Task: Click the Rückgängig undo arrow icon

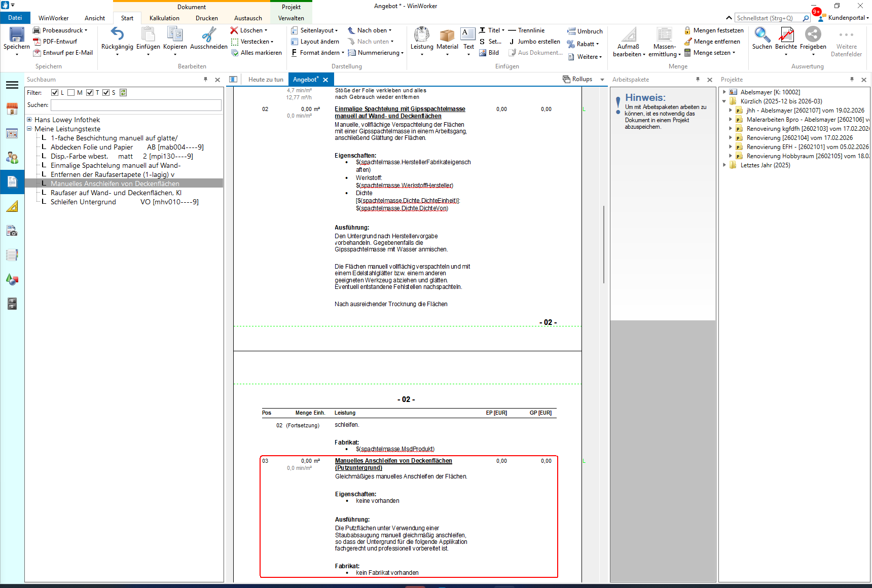Action: click(x=117, y=34)
